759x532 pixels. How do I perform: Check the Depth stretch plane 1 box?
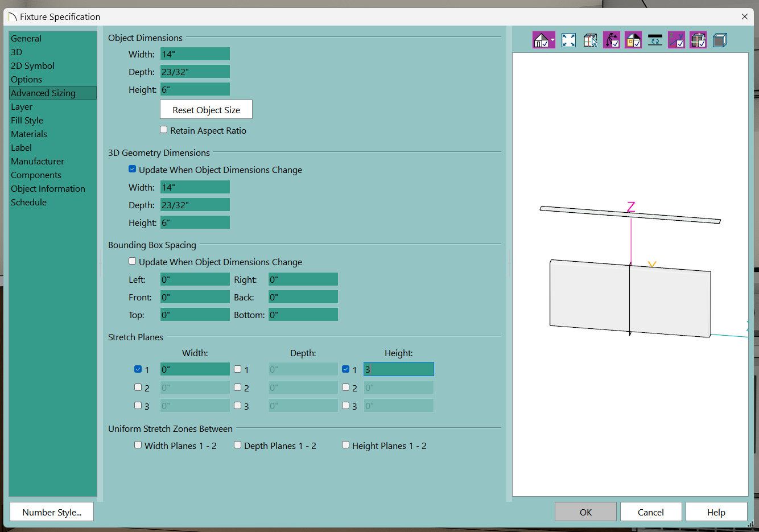pyautogui.click(x=238, y=369)
